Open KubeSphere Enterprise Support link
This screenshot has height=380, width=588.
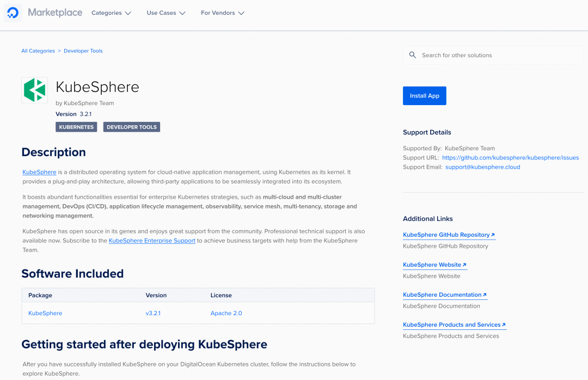coord(152,241)
